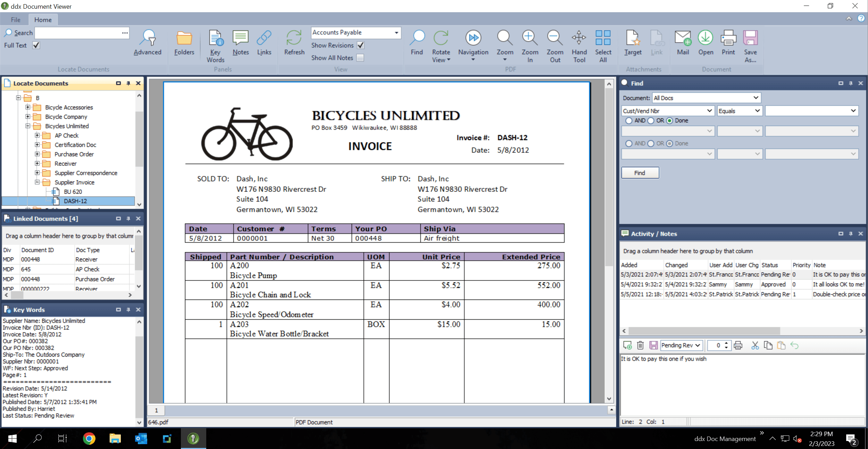868x449 pixels.
Task: Uncheck the Full Text checkbox
Action: [x=36, y=45]
